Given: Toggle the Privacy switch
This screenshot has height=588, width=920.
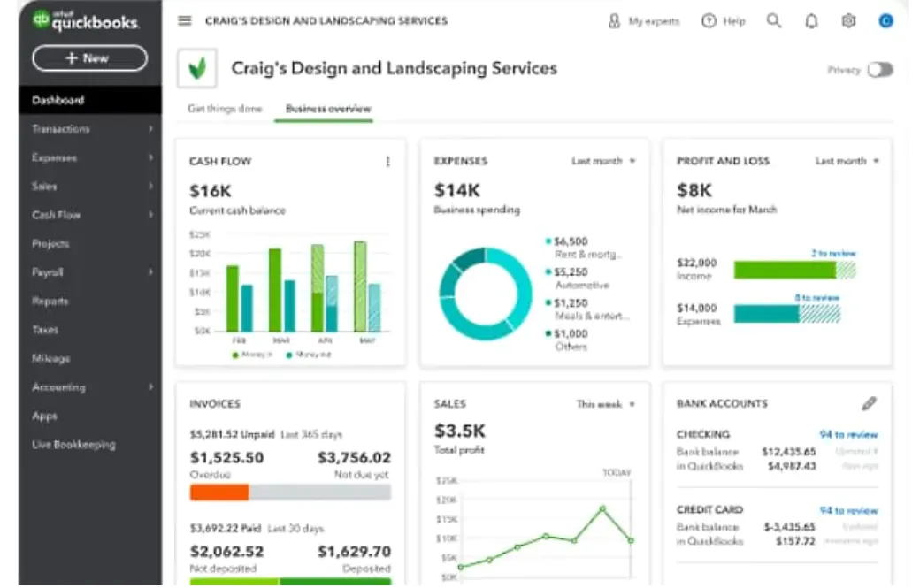Looking at the screenshot, I should pyautogui.click(x=880, y=70).
